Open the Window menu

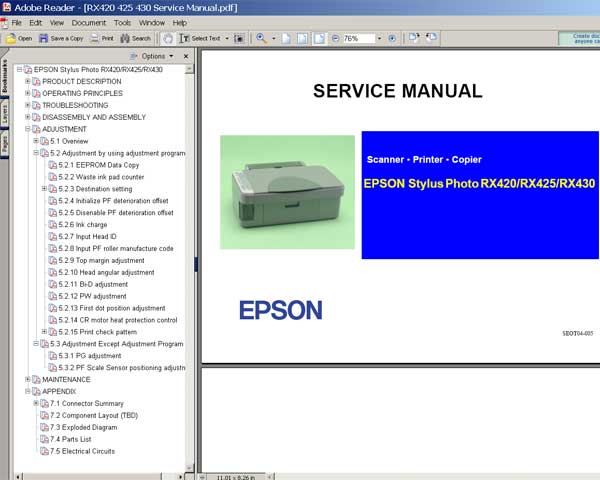pos(152,23)
